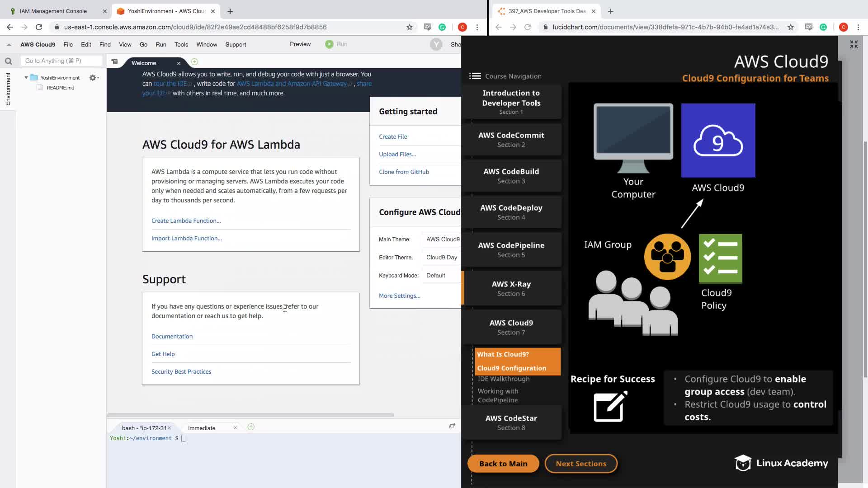Add new terminal tab with plus icon
Image resolution: width=868 pixels, height=488 pixels.
pyautogui.click(x=251, y=427)
